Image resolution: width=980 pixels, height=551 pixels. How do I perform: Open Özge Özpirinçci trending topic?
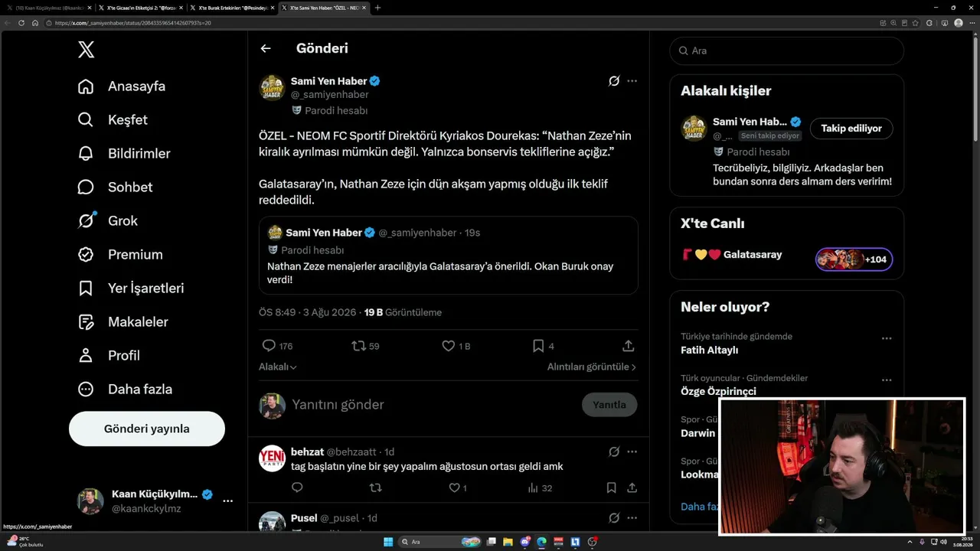[718, 392]
